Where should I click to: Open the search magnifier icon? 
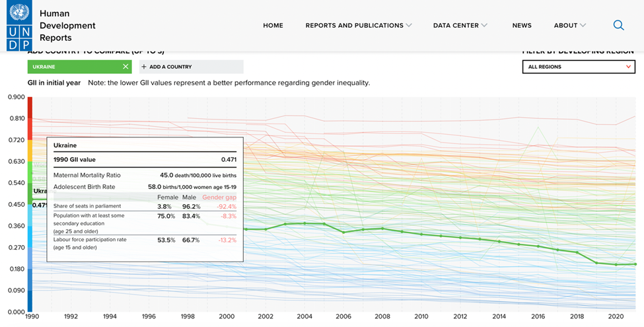pos(618,26)
